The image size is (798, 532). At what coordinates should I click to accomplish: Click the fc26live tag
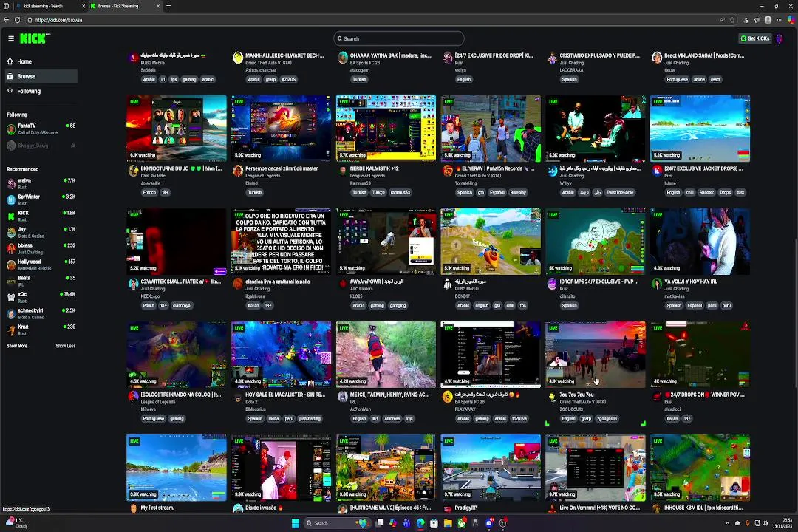point(519,418)
